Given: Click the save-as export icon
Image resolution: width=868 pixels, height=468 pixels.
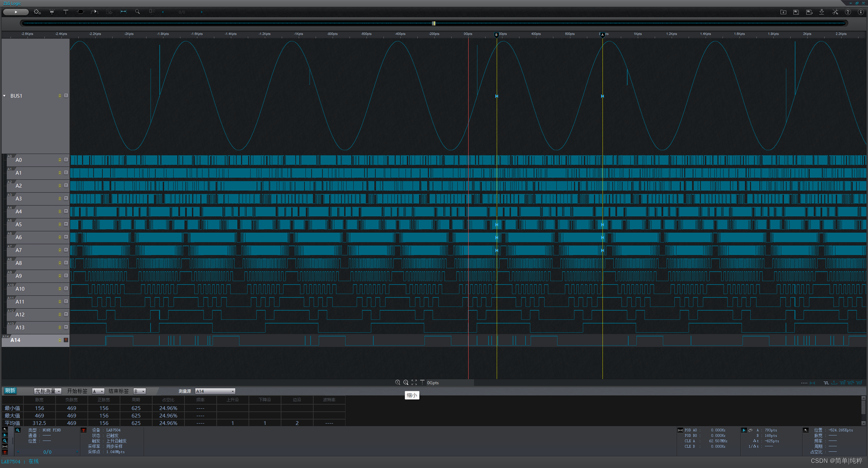Looking at the screenshot, I should click(809, 12).
